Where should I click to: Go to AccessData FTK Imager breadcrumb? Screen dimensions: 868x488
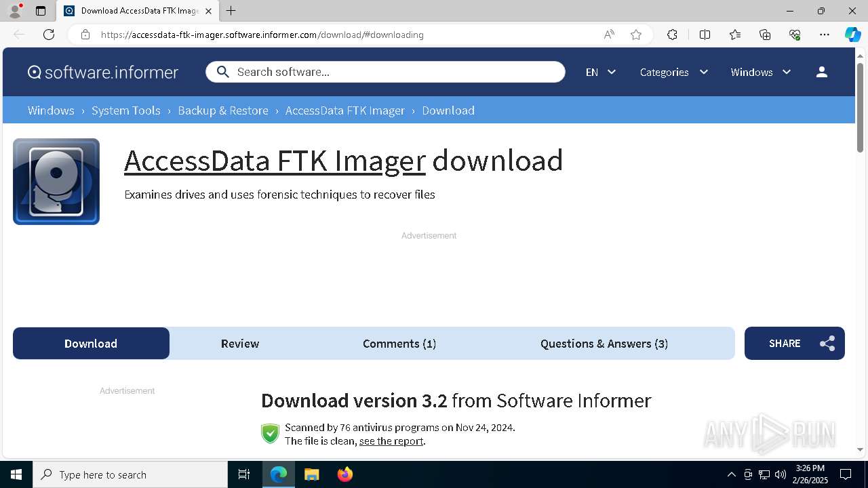(x=345, y=110)
